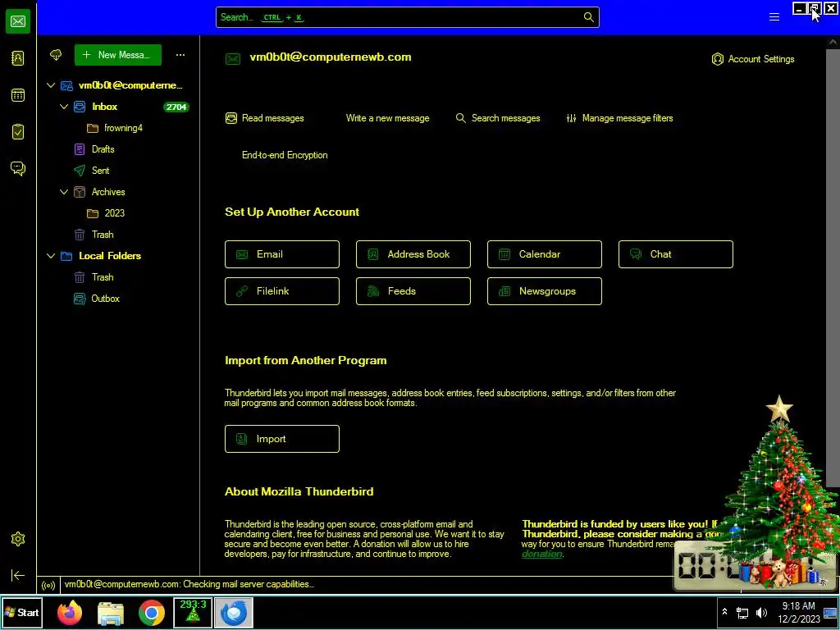Set up an Address Book
Viewport: 840px width, 630px height.
point(413,254)
